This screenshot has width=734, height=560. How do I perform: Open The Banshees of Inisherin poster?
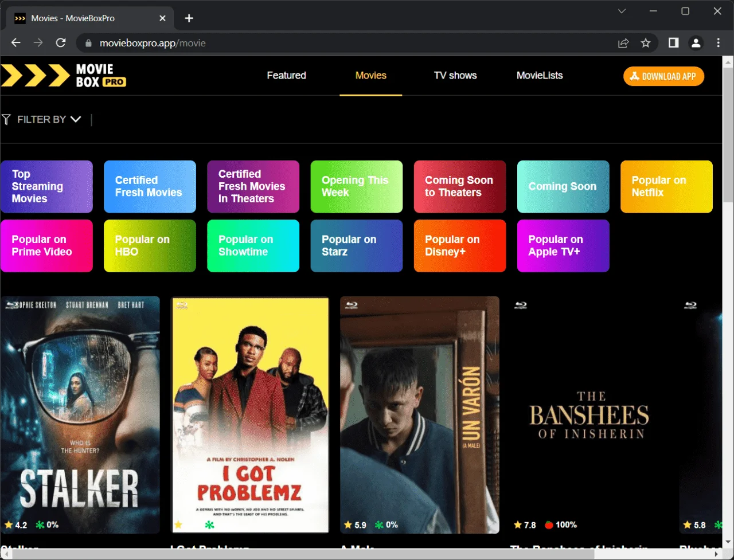pyautogui.click(x=589, y=415)
